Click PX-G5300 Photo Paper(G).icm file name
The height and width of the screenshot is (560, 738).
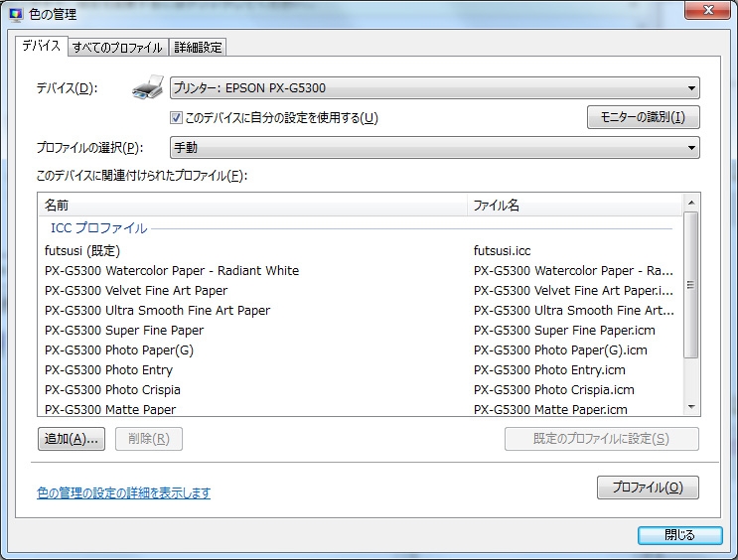560,350
